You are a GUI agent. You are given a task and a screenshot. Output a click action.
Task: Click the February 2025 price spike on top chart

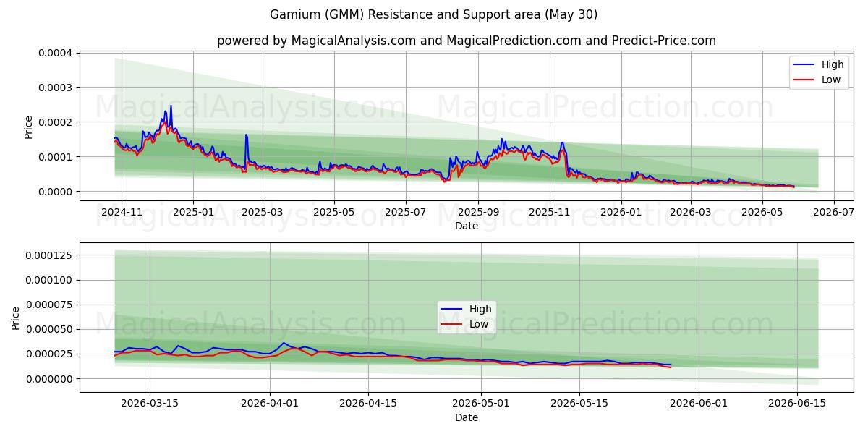coord(246,135)
